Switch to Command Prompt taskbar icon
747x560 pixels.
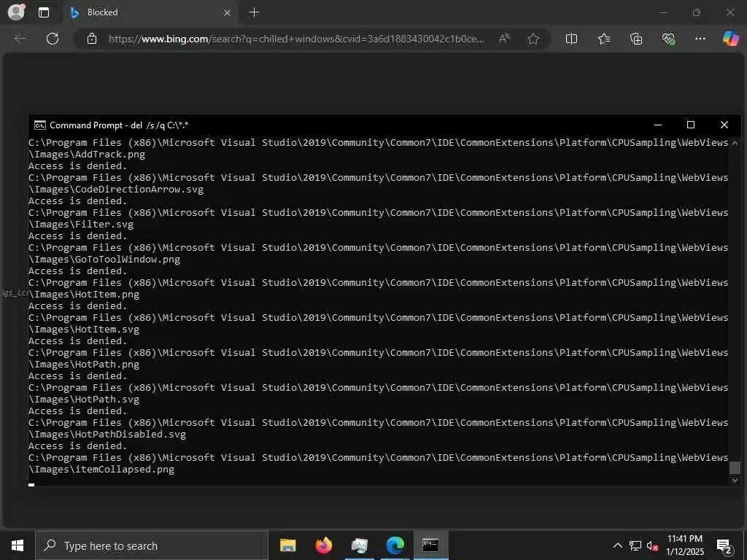pyautogui.click(x=430, y=545)
